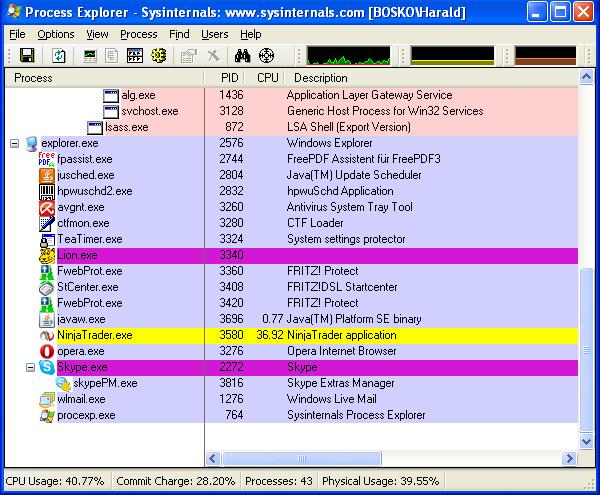Click the Skype.exe icon
This screenshot has width=600, height=495.
47,368
